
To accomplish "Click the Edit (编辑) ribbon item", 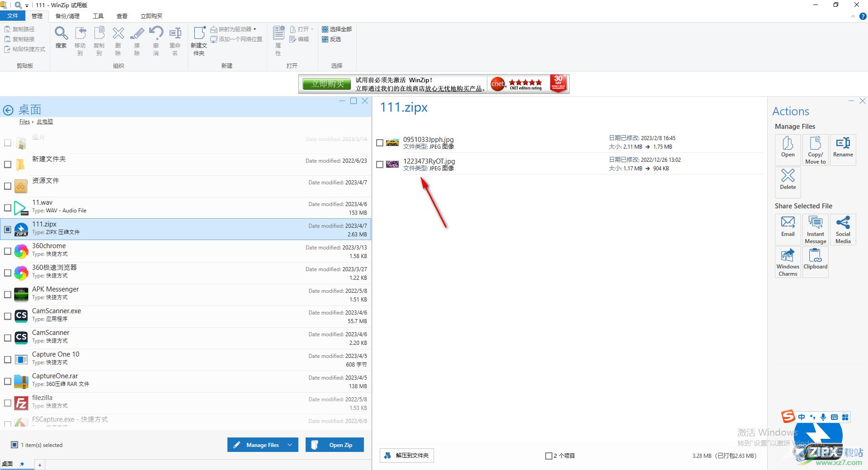I will 299,39.
